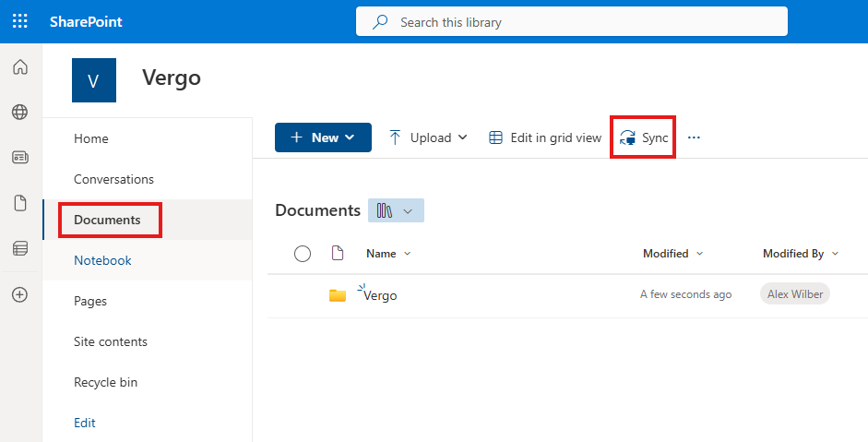Open the more options ellipsis
Viewport: 868px width, 442px height.
point(694,137)
